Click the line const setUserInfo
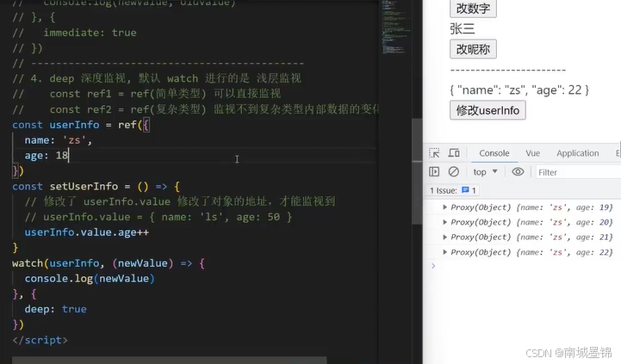 (x=96, y=187)
